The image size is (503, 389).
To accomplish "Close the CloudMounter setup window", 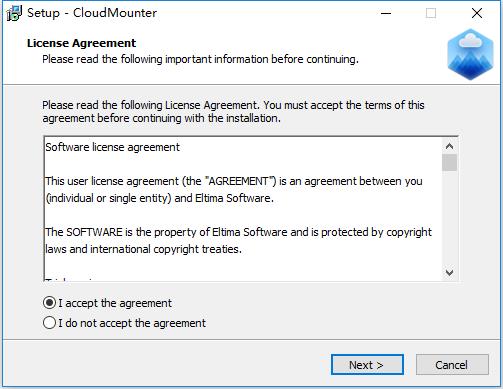I will click(x=477, y=13).
